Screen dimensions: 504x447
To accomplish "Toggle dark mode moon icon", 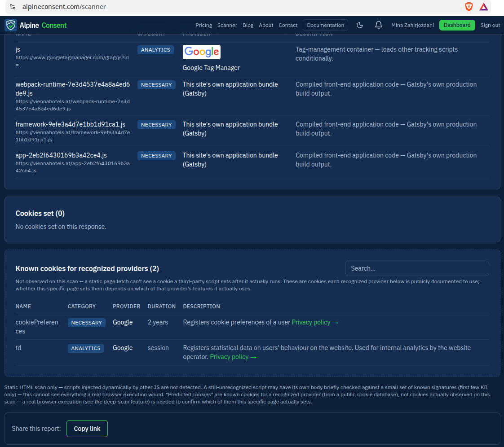I will click(x=360, y=25).
